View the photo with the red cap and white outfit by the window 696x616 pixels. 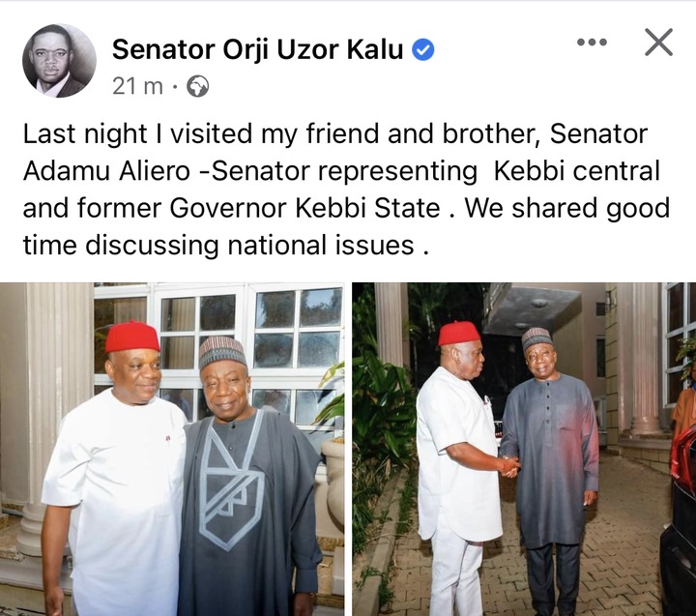coord(172,449)
